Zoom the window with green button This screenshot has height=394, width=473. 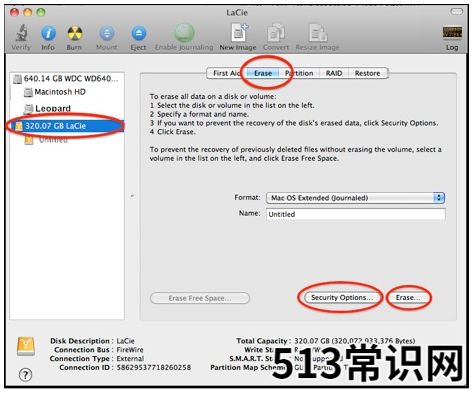41,13
